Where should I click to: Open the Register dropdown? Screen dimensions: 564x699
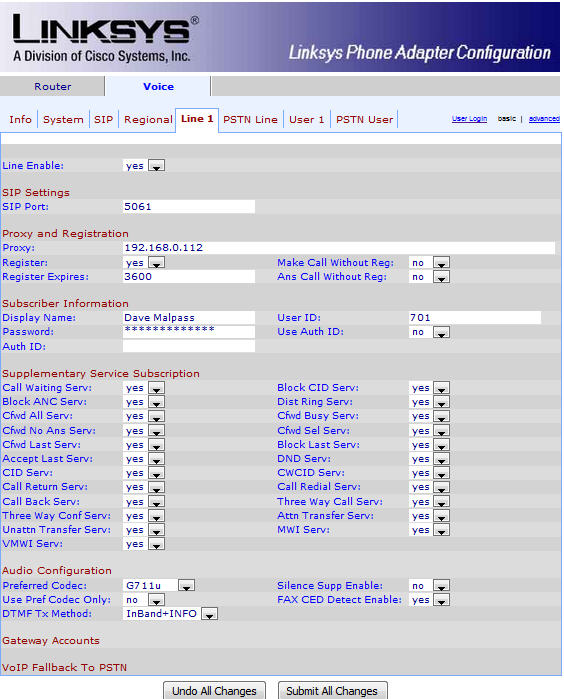[x=144, y=263]
